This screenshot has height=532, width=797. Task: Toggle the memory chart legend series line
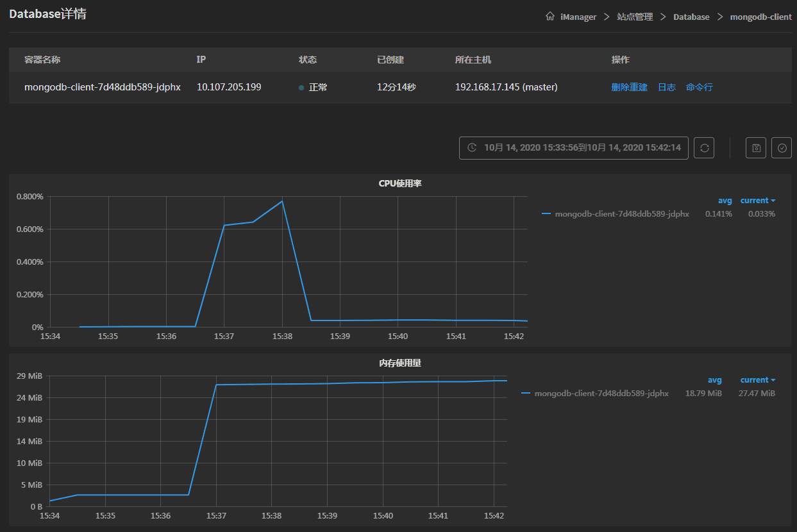(x=526, y=394)
